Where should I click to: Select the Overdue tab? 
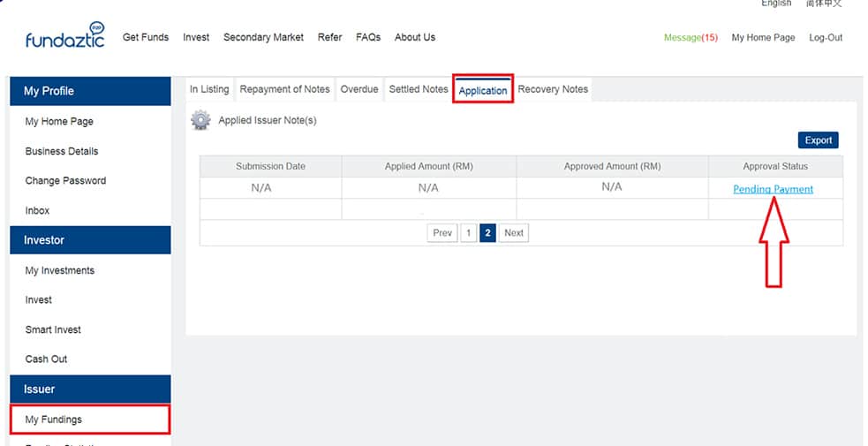[x=359, y=89]
